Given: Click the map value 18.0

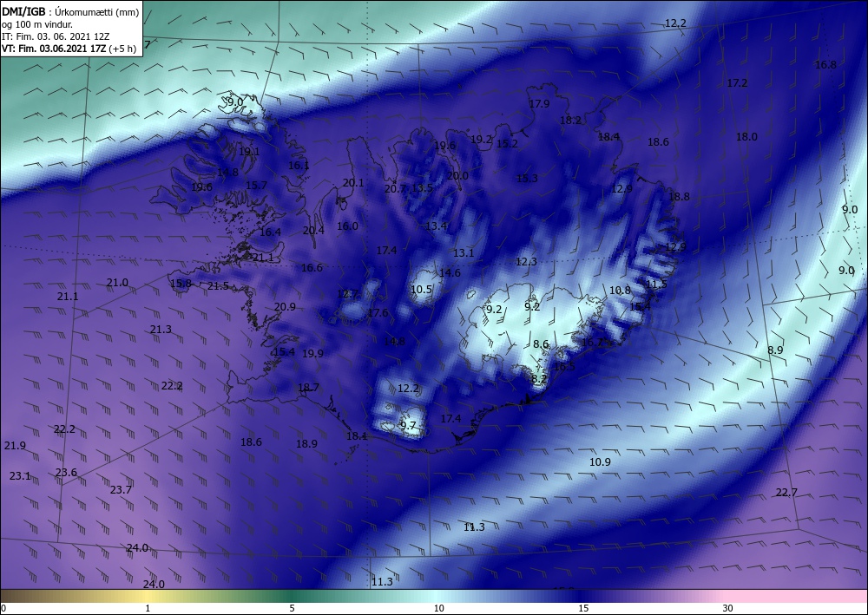Looking at the screenshot, I should coord(746,136).
